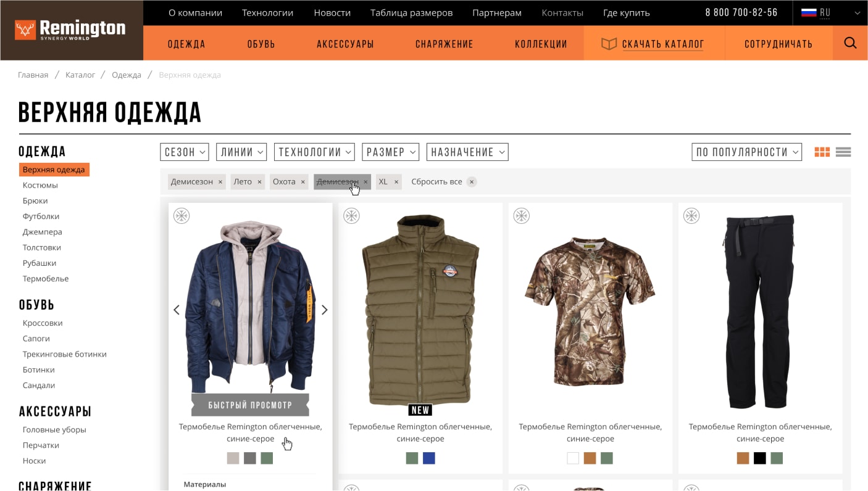Viewport: 868px width, 491px height.
Task: Switch to list view layout
Action: tap(843, 152)
